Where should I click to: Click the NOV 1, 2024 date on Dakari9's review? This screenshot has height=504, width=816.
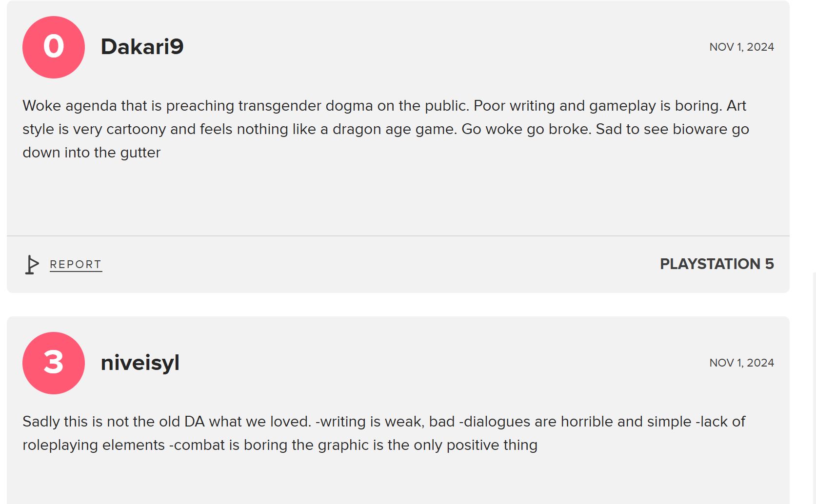pos(741,47)
